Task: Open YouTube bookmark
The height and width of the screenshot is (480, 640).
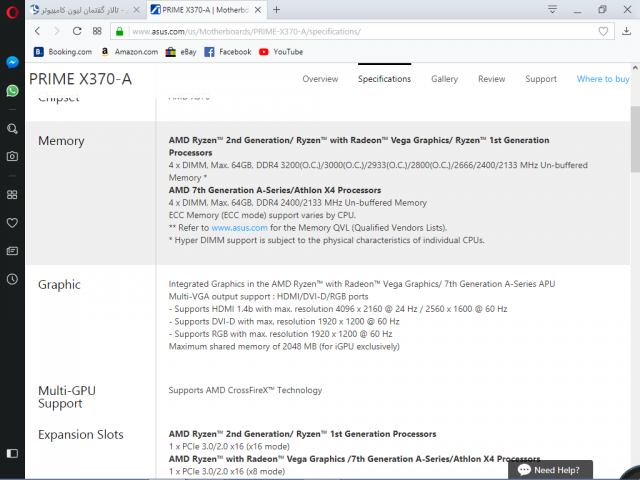Action: coord(281,52)
